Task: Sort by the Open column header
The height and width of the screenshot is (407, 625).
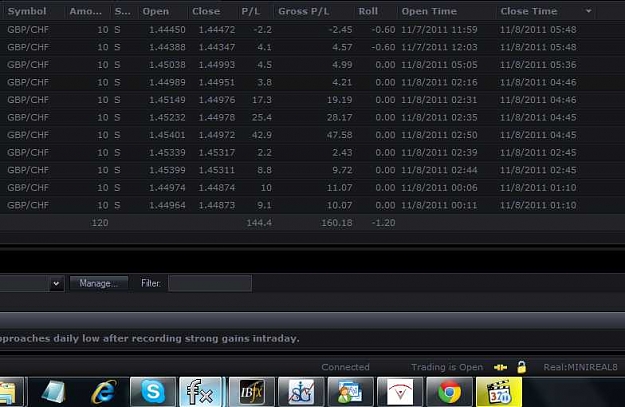Action: click(156, 11)
